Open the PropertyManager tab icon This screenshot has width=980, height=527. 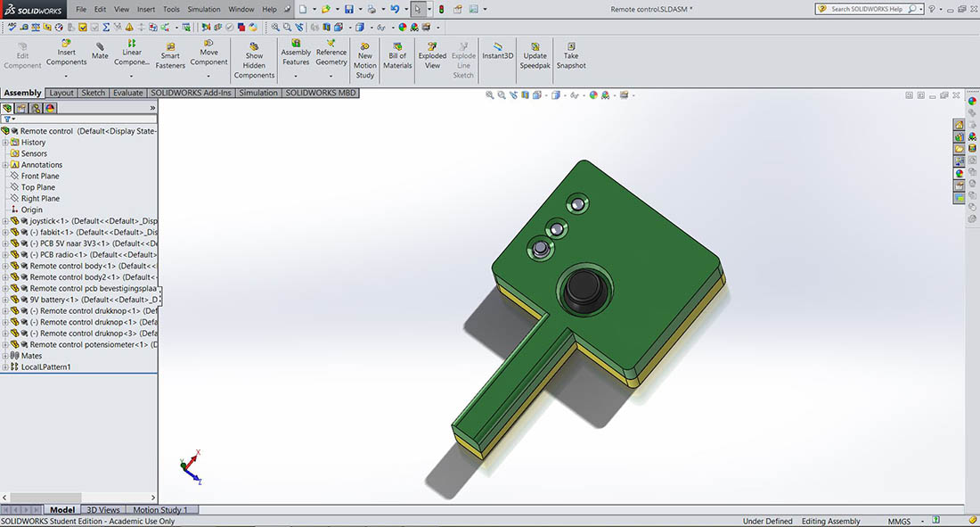click(22, 108)
